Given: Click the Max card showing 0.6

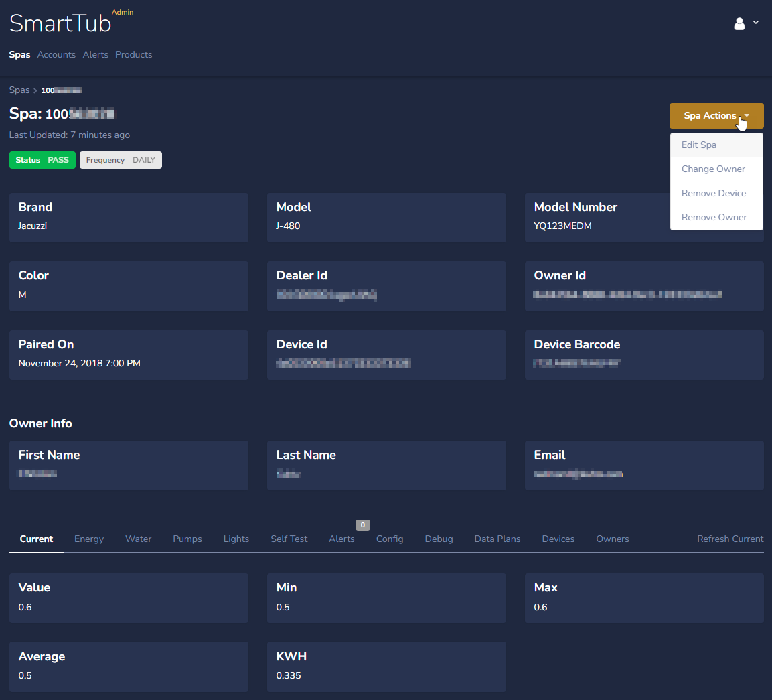Looking at the screenshot, I should [x=644, y=598].
